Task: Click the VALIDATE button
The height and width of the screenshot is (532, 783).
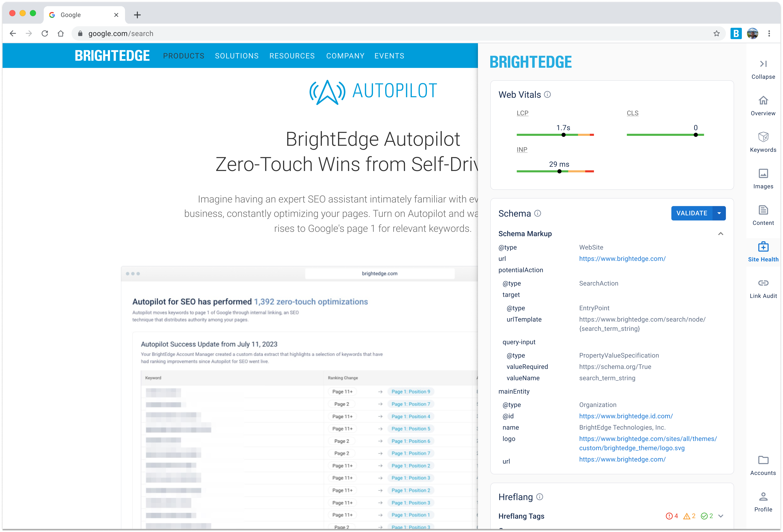Action: click(x=691, y=213)
